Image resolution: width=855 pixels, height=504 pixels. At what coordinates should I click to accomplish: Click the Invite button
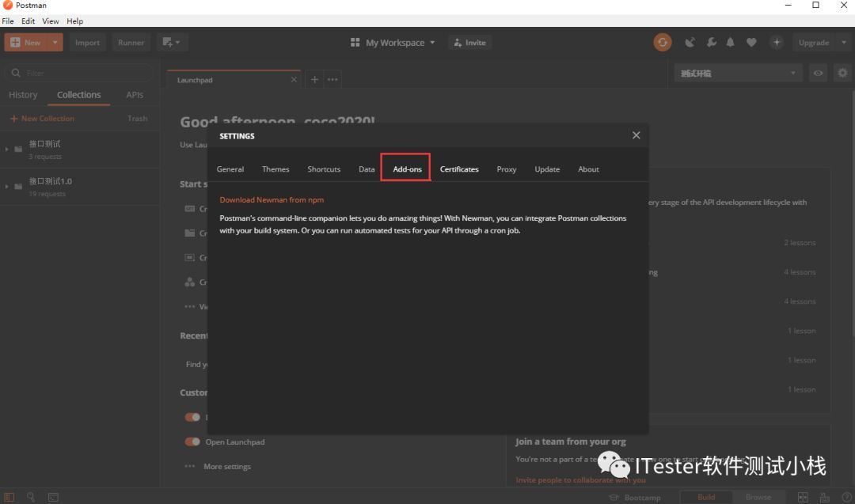469,43
